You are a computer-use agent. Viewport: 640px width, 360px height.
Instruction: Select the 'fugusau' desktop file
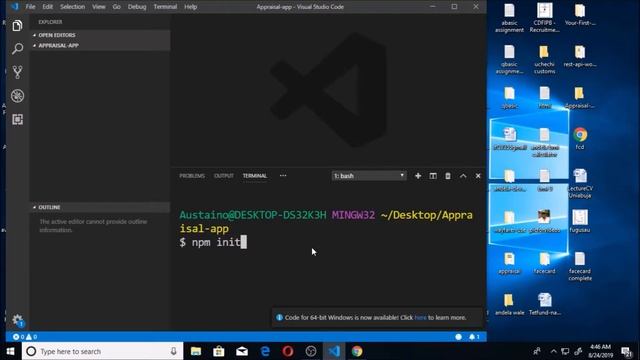coord(580,222)
